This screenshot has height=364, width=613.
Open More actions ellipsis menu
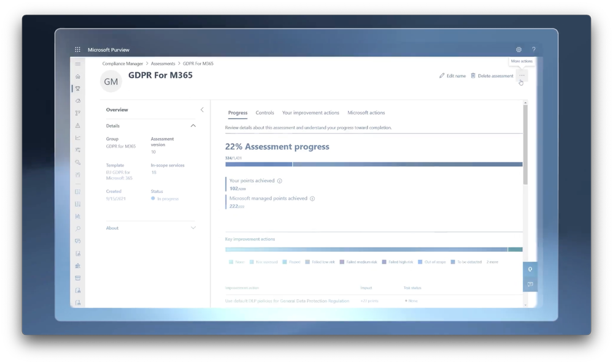522,76
